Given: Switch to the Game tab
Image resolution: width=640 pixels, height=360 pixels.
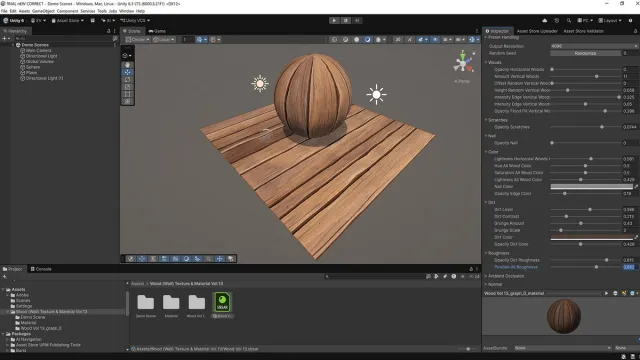Looking at the screenshot, I should (157, 31).
